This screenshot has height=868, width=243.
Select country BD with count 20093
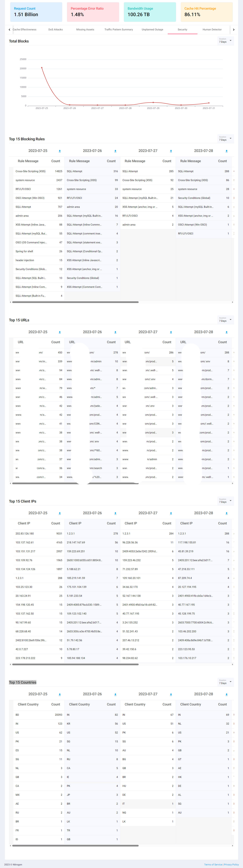pos(39,715)
